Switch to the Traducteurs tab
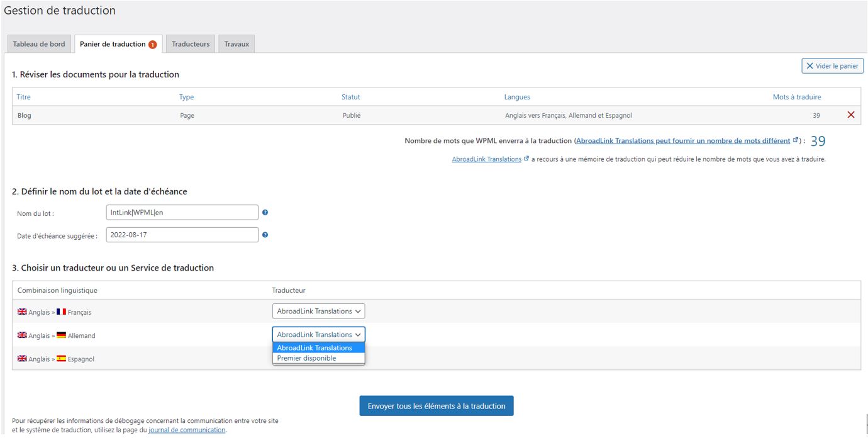 [191, 44]
